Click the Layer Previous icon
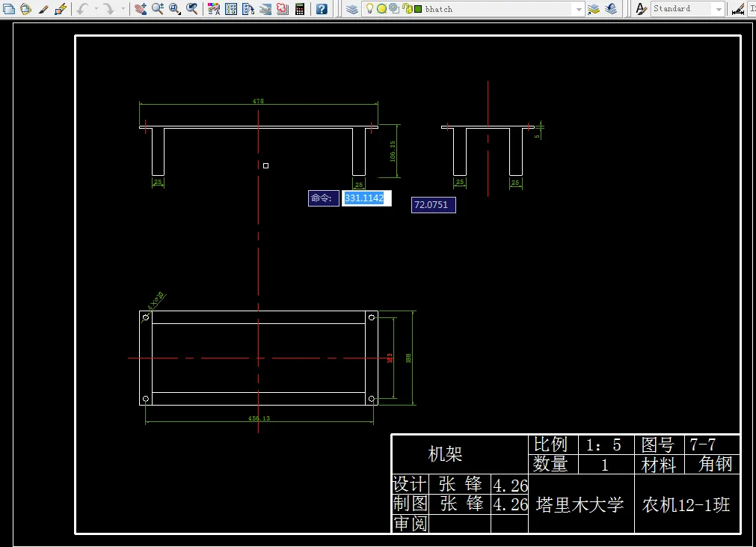756x547 pixels. [611, 9]
